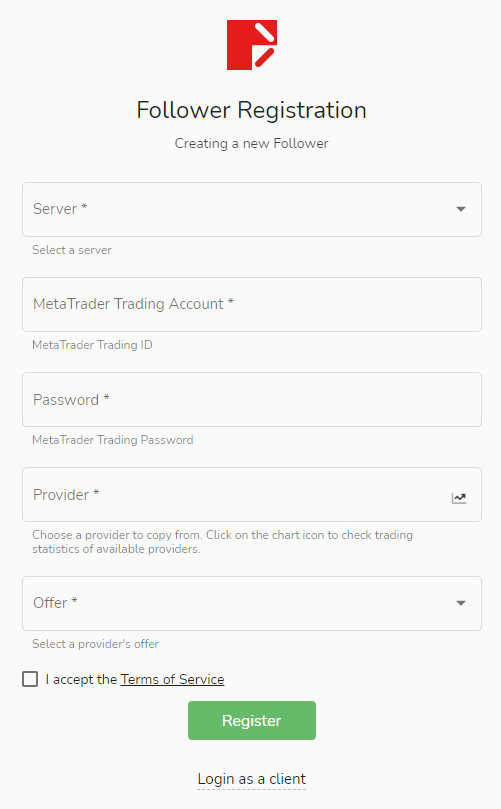Image resolution: width=501 pixels, height=809 pixels.
Task: Expand the Offer dropdown arrow
Action: click(461, 603)
